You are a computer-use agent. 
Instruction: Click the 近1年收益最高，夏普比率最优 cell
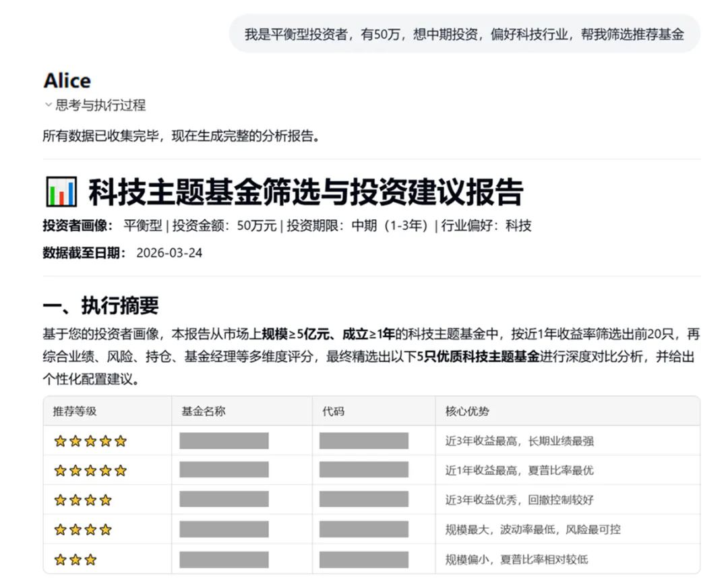(519, 471)
